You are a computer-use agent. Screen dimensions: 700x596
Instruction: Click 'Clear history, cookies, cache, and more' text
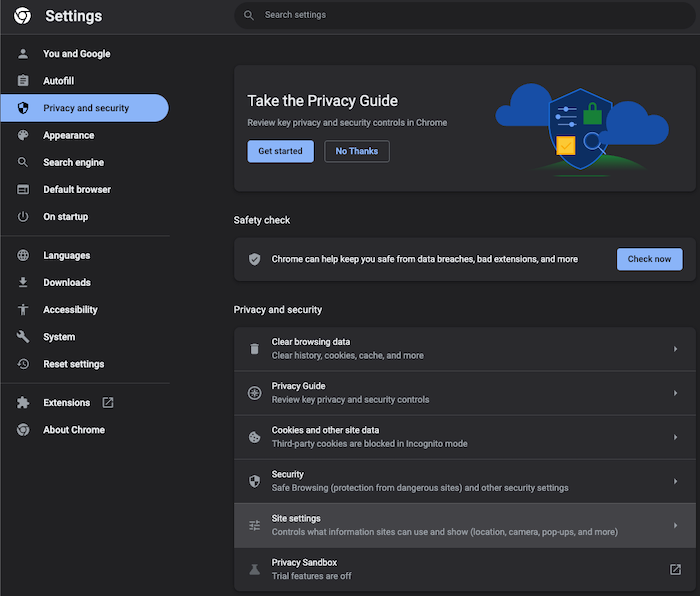[348, 356]
